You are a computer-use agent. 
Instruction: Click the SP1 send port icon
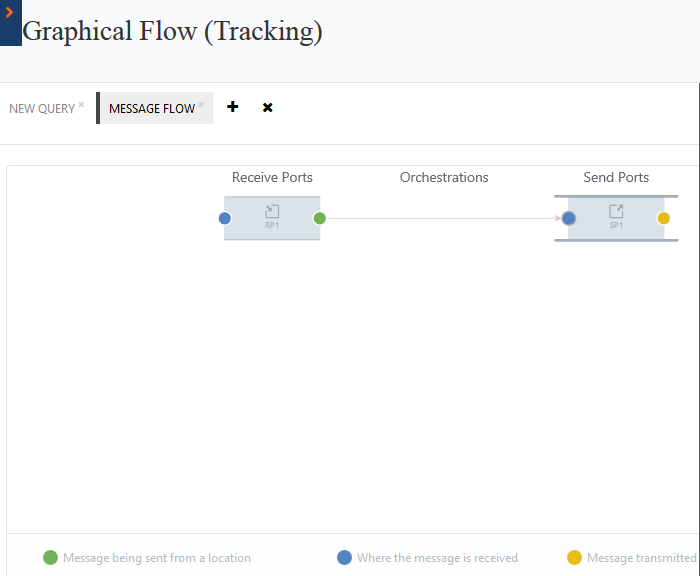tap(616, 212)
